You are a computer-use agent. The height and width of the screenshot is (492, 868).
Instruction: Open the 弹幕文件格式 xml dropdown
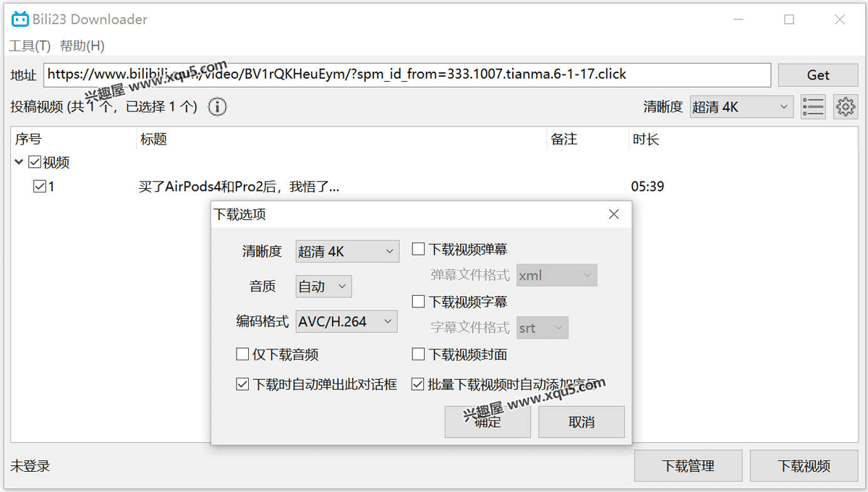coord(556,275)
